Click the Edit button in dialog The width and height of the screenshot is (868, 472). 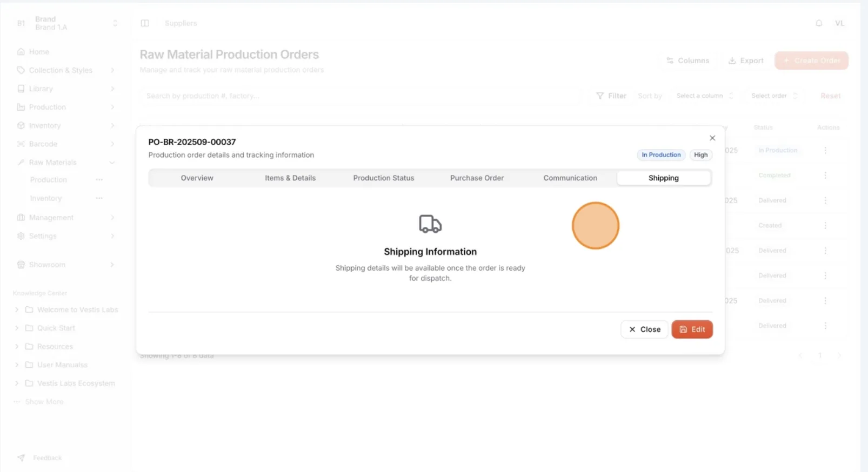692,329
